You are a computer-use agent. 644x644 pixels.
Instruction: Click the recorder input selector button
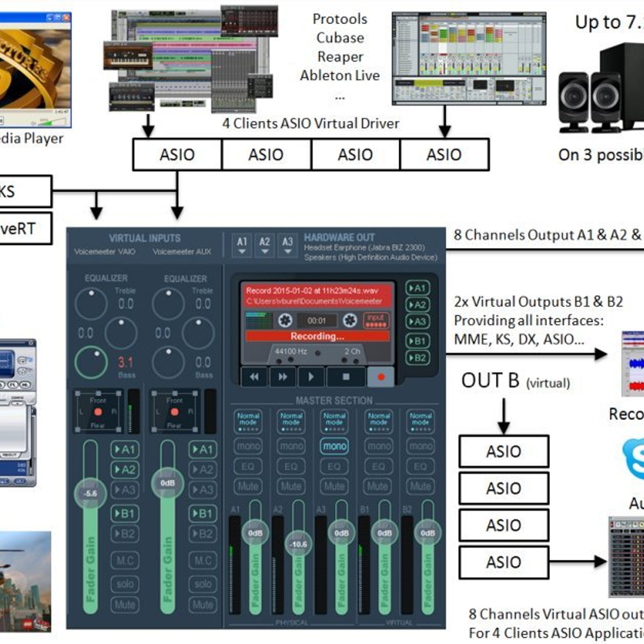pos(376,320)
